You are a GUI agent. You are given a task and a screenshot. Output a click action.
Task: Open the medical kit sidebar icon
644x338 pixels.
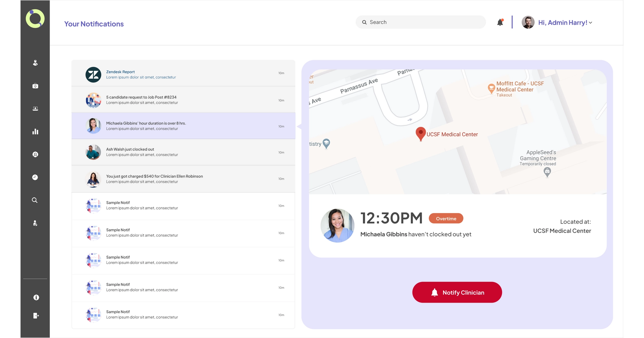point(35,86)
